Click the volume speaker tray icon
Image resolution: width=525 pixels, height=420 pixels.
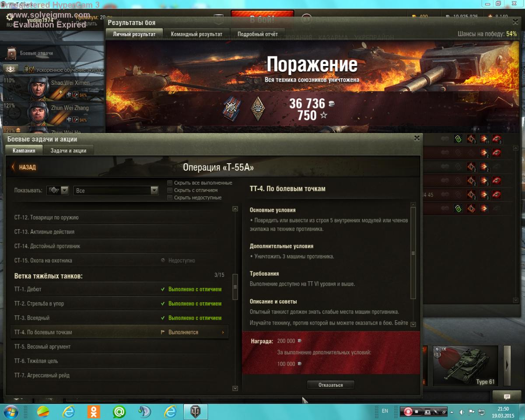(462, 412)
